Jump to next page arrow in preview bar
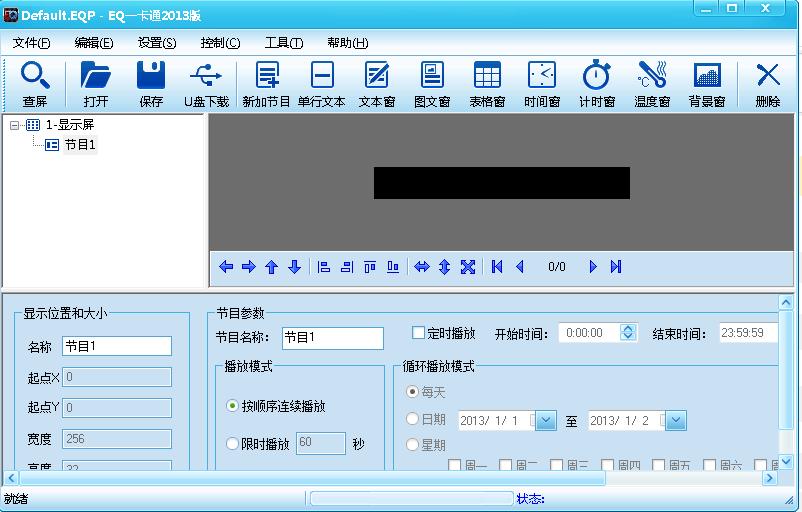 coord(593,267)
